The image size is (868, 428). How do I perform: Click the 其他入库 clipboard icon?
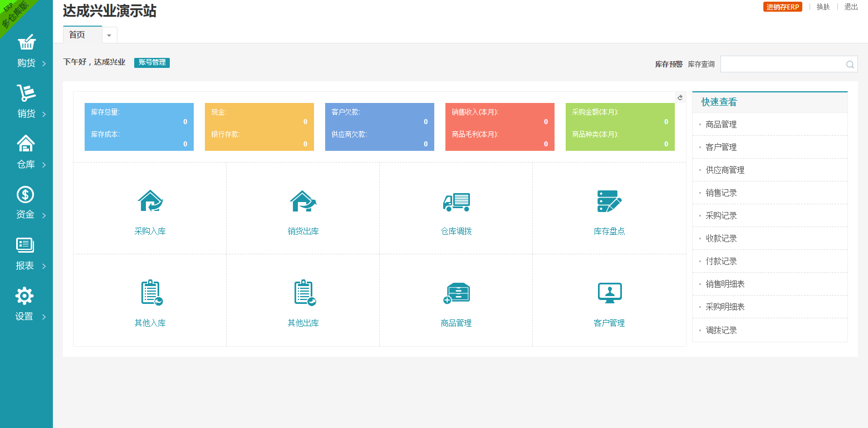(150, 293)
